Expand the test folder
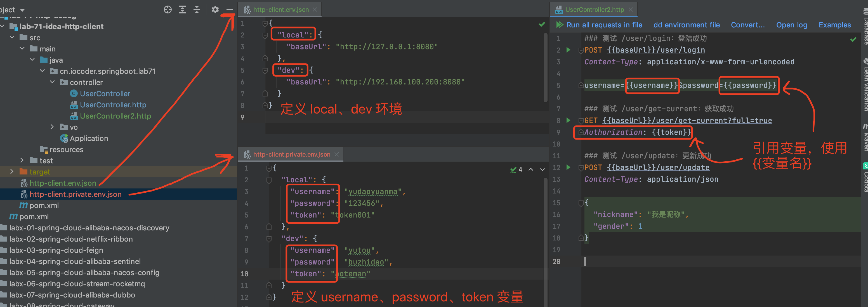Image resolution: width=868 pixels, height=307 pixels. click(x=22, y=160)
